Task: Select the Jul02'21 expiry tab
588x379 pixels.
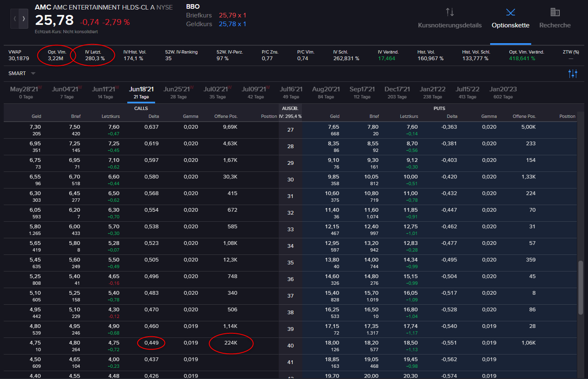Action: click(218, 93)
